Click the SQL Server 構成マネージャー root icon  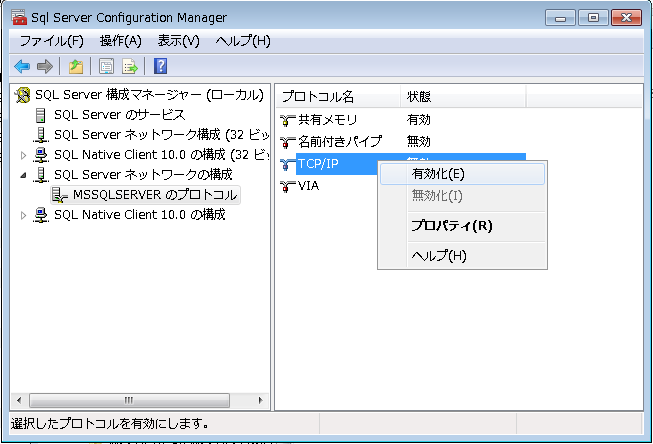pyautogui.click(x=22, y=95)
